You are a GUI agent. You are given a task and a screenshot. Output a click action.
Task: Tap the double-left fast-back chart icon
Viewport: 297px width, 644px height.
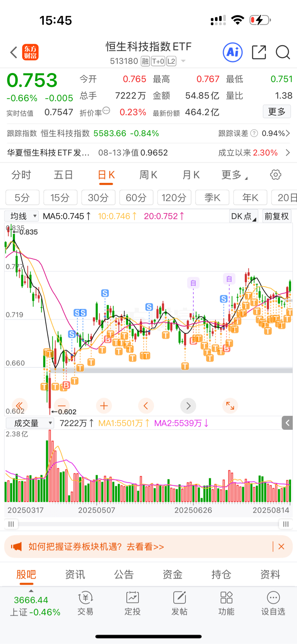coord(19,406)
